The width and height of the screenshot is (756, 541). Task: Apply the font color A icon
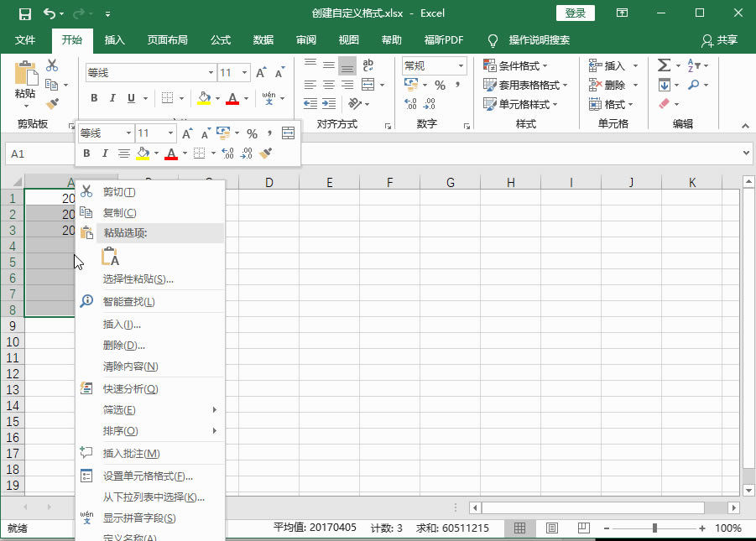click(x=234, y=98)
